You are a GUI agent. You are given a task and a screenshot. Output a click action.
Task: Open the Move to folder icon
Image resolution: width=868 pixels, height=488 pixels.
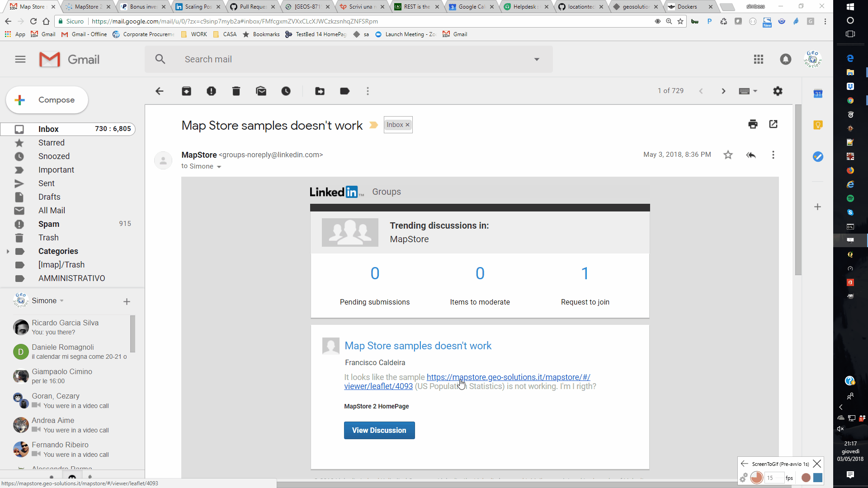[320, 91]
